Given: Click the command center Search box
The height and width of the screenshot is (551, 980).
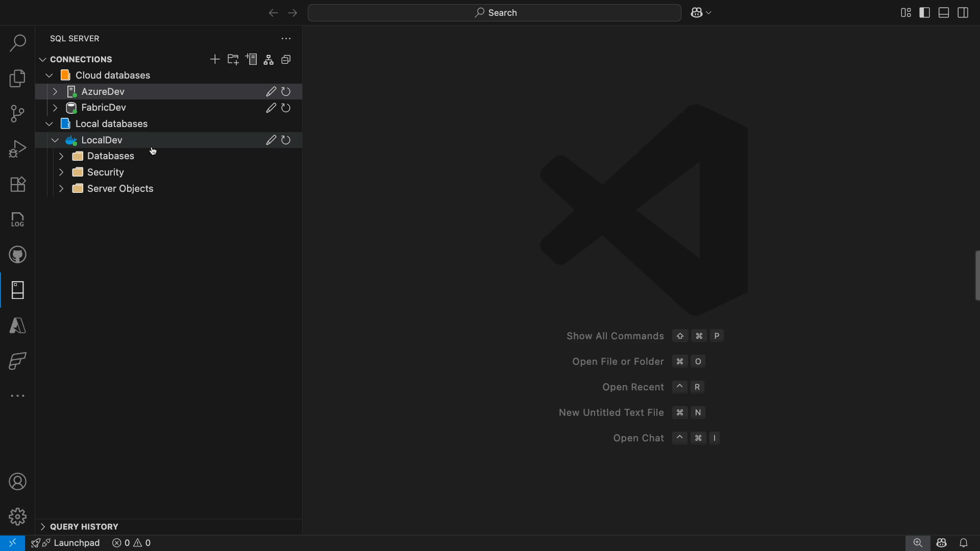Looking at the screenshot, I should pyautogui.click(x=494, y=13).
